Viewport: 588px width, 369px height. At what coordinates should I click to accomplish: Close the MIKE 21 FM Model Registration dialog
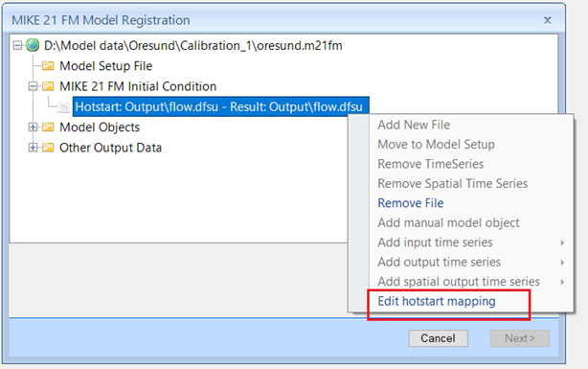click(x=548, y=20)
